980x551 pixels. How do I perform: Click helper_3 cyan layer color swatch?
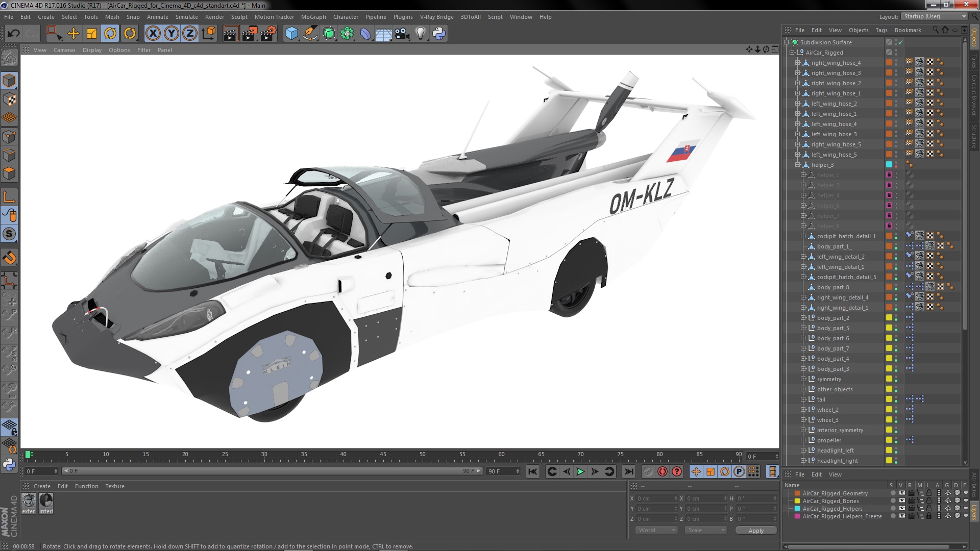click(x=889, y=165)
